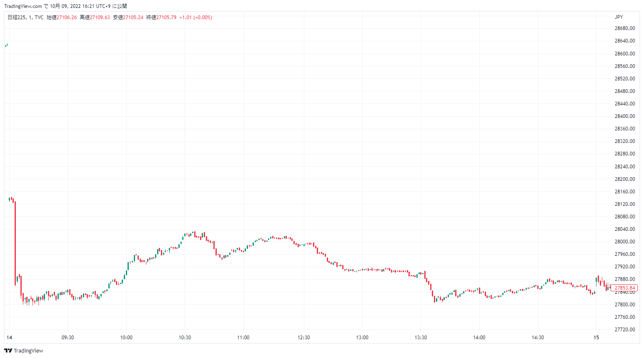The image size is (644, 358).
Task: Click the 14:00 marker on the time axis
Action: point(479,338)
